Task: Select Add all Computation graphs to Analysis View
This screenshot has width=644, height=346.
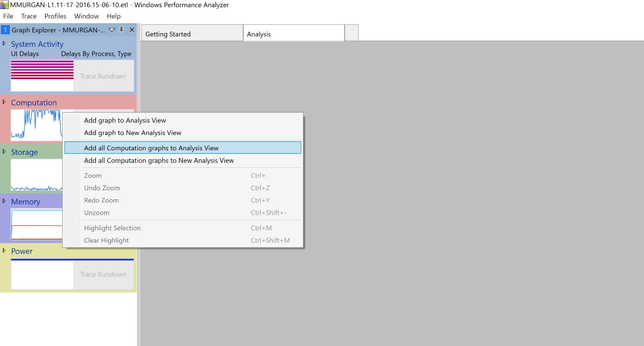Action: (183, 148)
